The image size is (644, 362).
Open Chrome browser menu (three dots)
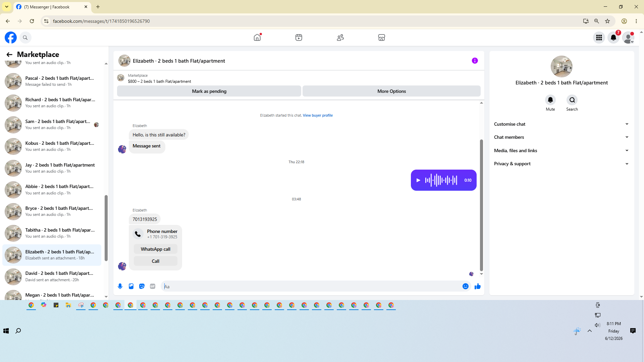636,21
